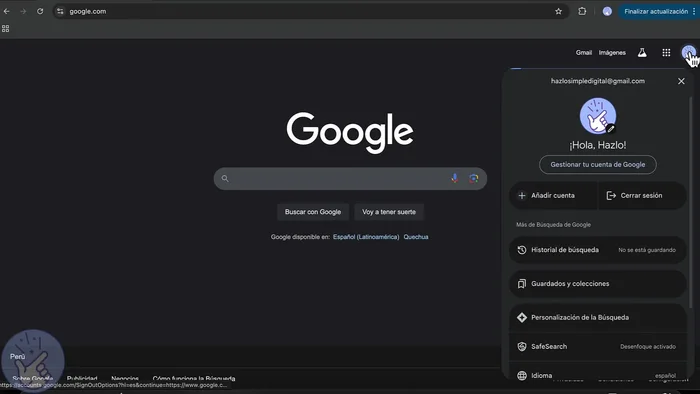Screen dimensions: 700x394
Task: Click the browser forward arrow
Action: [23, 11]
